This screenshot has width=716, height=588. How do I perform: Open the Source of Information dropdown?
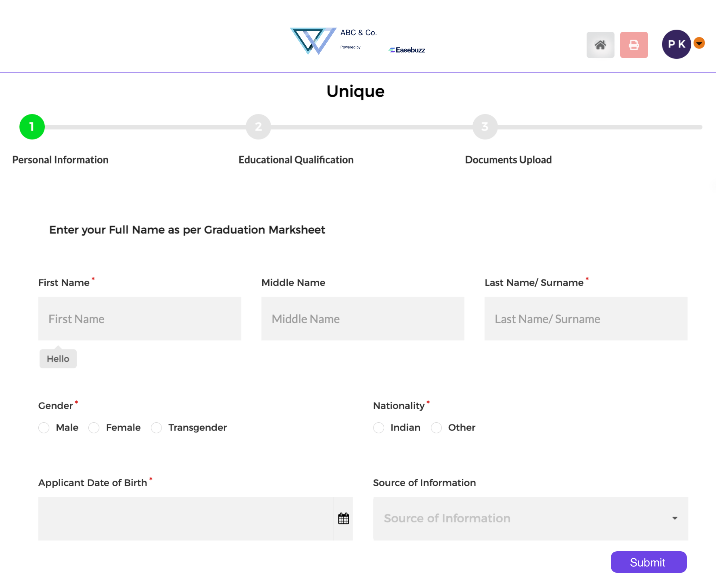[x=530, y=518]
